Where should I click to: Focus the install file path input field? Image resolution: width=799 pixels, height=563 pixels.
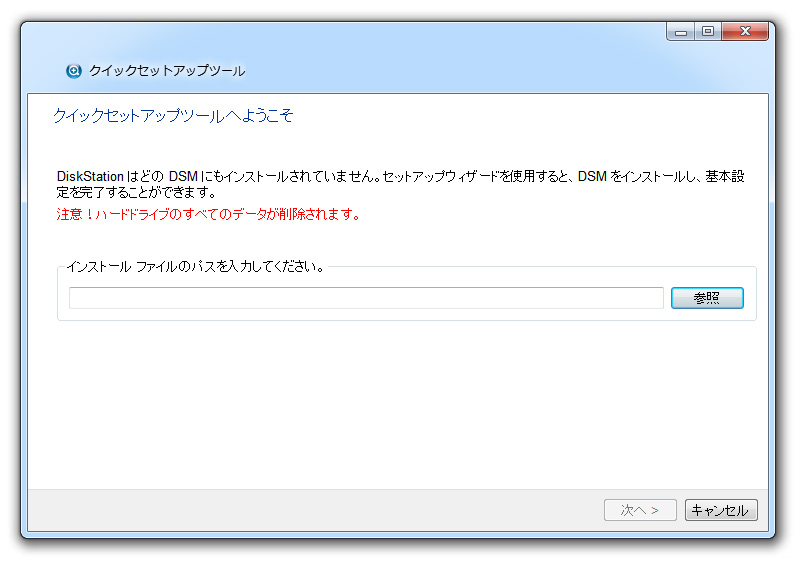366,298
